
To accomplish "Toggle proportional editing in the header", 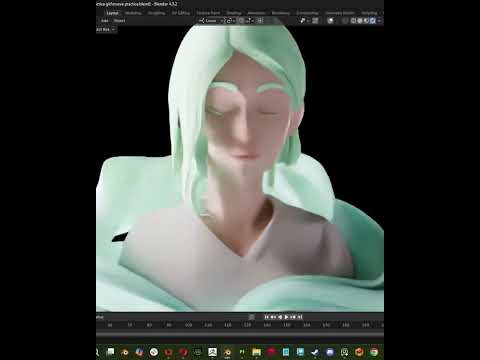I will (x=260, y=21).
